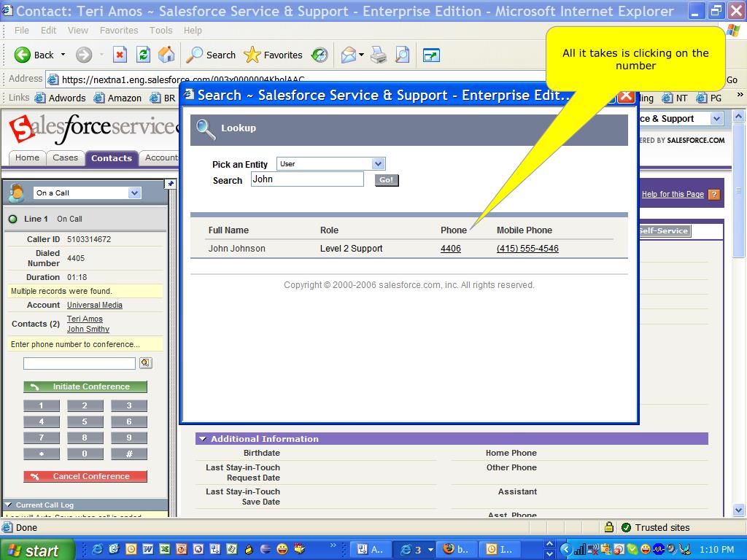This screenshot has width=747, height=560.
Task: Collapse the Additional Information section
Action: (x=203, y=438)
